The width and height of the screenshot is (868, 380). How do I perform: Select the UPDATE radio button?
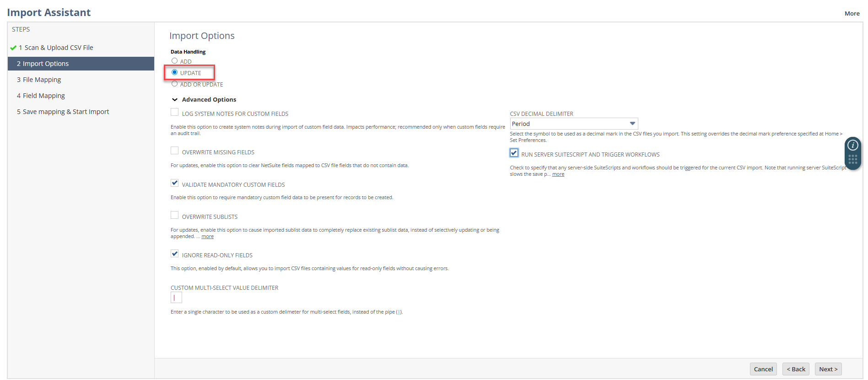(x=174, y=72)
